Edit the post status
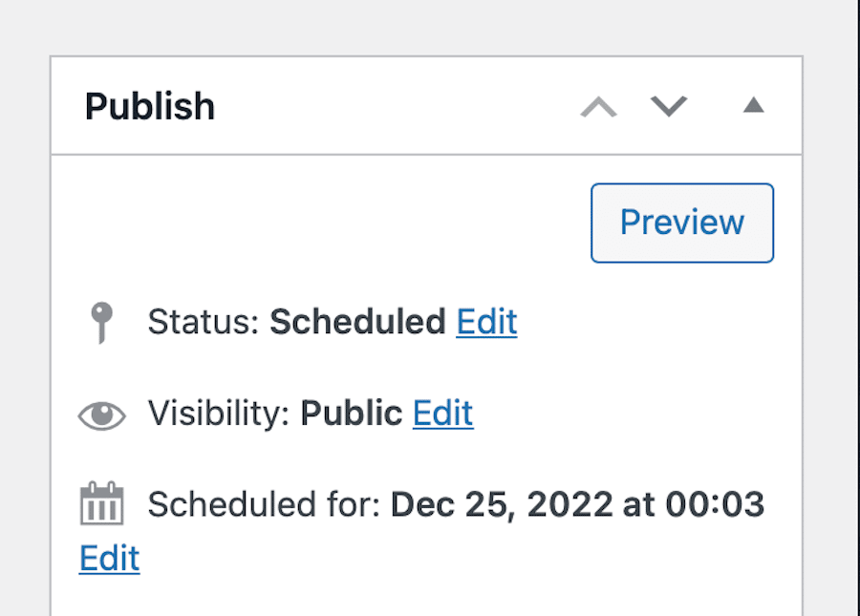Viewport: 860px width, 616px height. [486, 322]
